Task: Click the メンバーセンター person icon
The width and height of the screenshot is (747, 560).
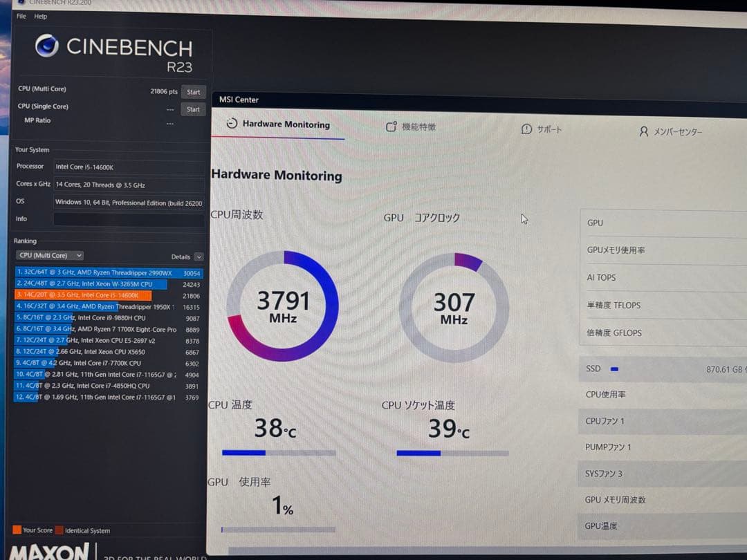Action: pos(644,131)
